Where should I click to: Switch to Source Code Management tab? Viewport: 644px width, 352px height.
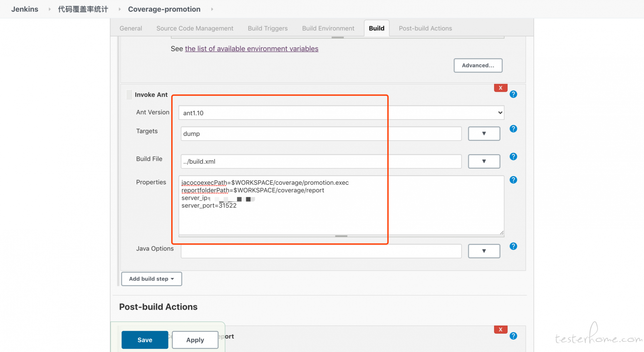(195, 28)
